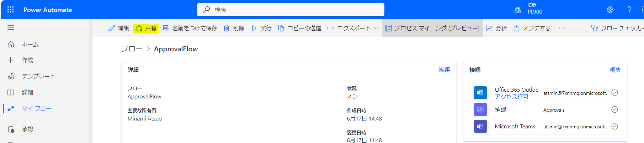Click 編集 link in the Connections card
644x143 pixels.
tap(615, 70)
